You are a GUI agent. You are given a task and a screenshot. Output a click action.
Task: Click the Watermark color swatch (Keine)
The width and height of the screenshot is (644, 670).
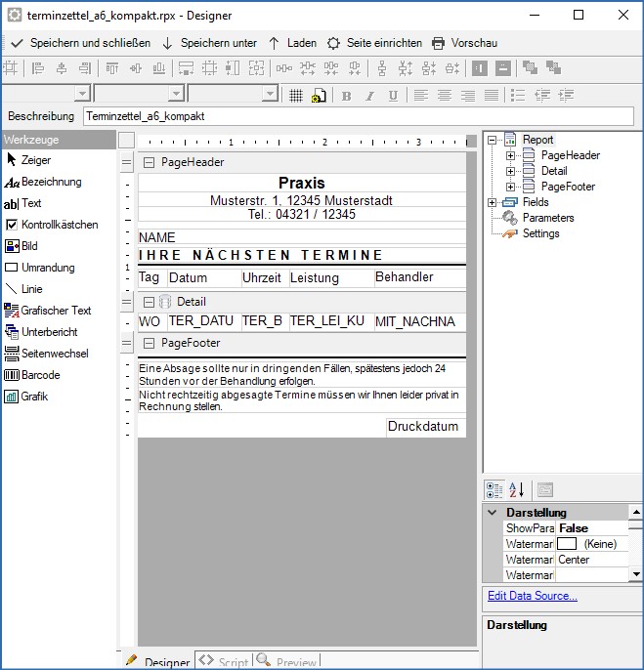pos(567,544)
